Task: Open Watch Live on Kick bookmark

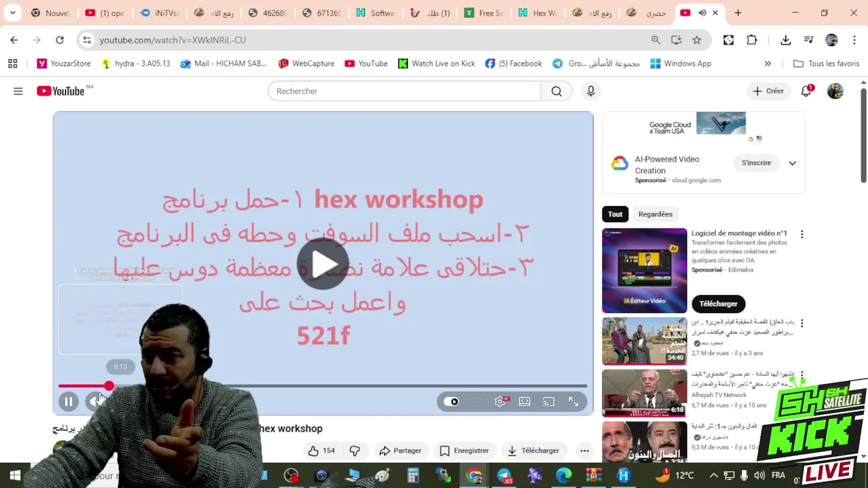Action: click(436, 64)
